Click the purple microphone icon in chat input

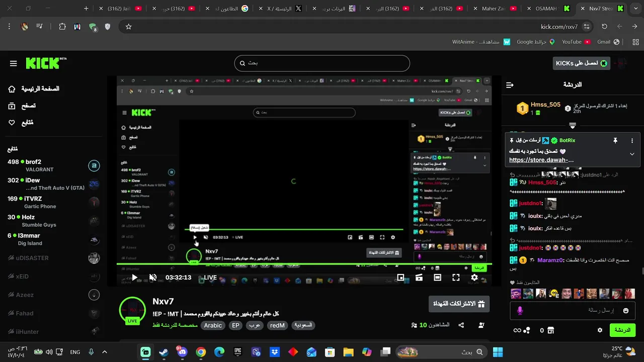tap(520, 311)
